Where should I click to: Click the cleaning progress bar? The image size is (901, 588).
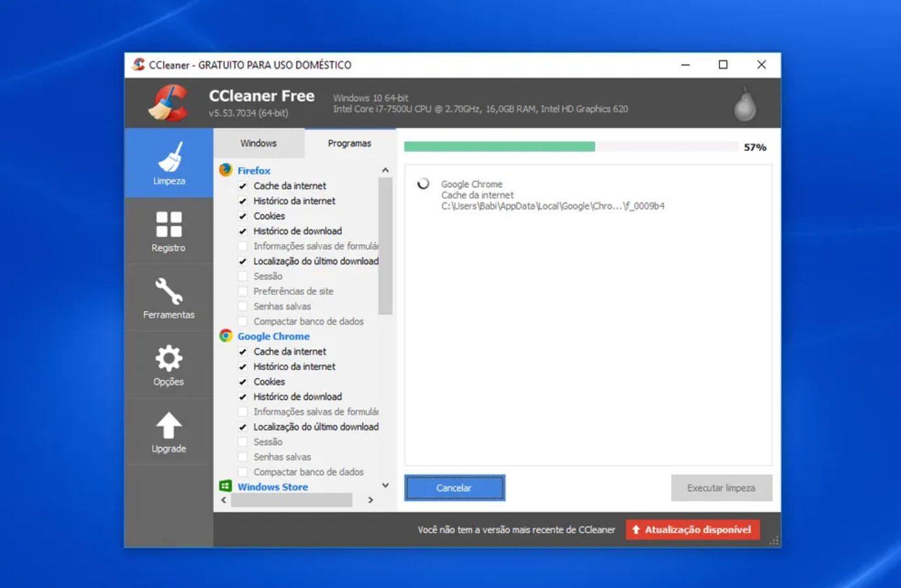[571, 147]
